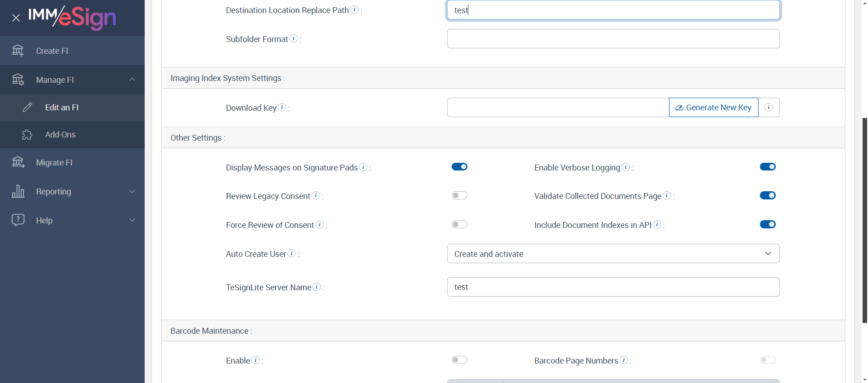Click info icon beside TeSignLite Server Name
Image resolution: width=868 pixels, height=383 pixels.
[317, 287]
